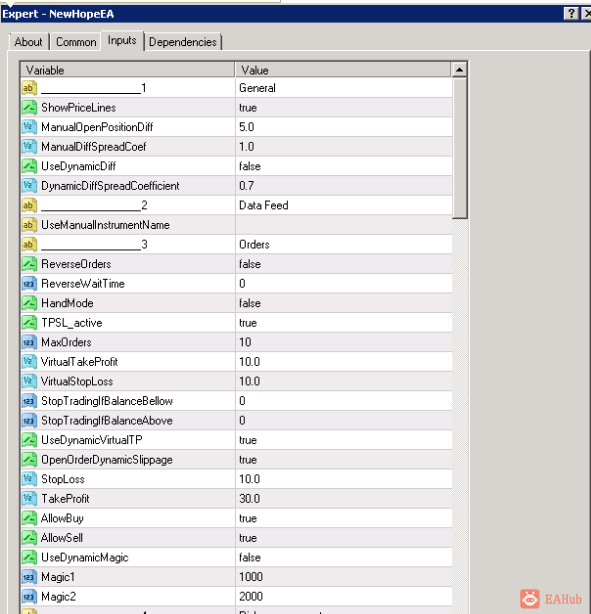
Task: Select the TPSL_active value true
Action: (x=248, y=323)
